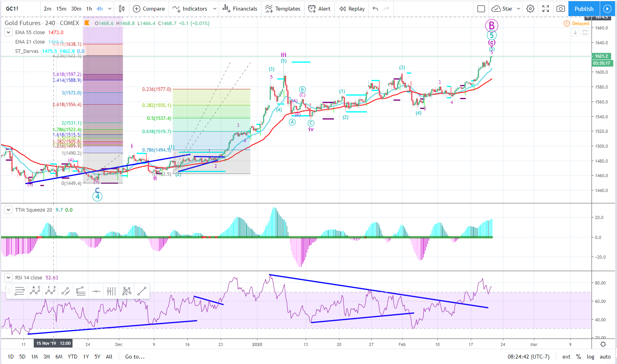Viewport: 617px width, 364px height.
Task: Select the Fib time zone tool
Action: pos(111,291)
